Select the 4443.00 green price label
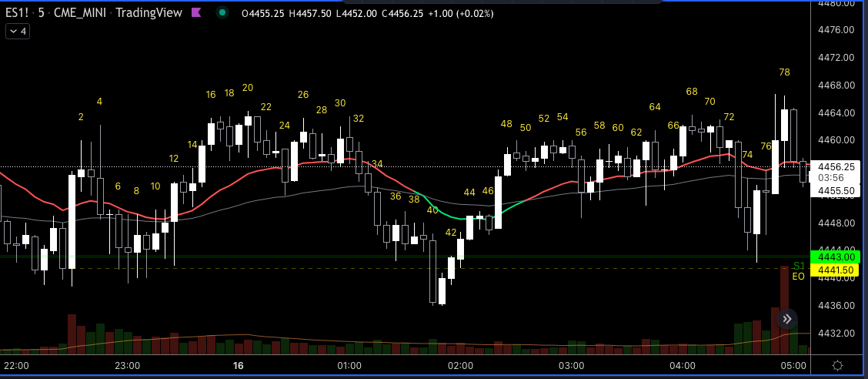This screenshot has width=868, height=379. pos(834,257)
